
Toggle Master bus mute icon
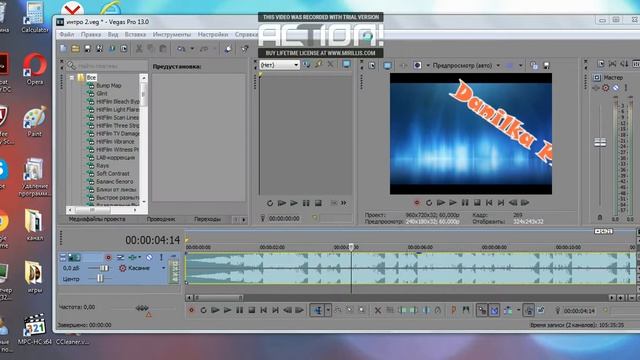616,87
